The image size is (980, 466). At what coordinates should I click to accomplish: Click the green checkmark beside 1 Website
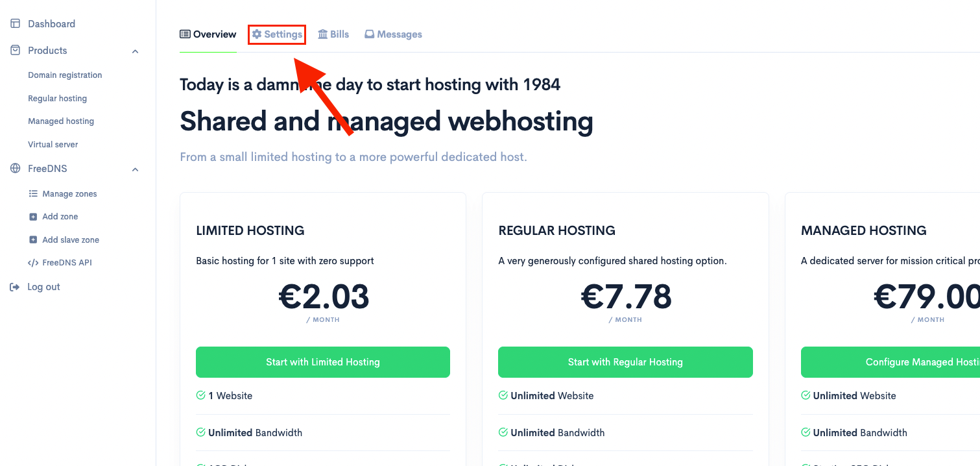pyautogui.click(x=201, y=395)
